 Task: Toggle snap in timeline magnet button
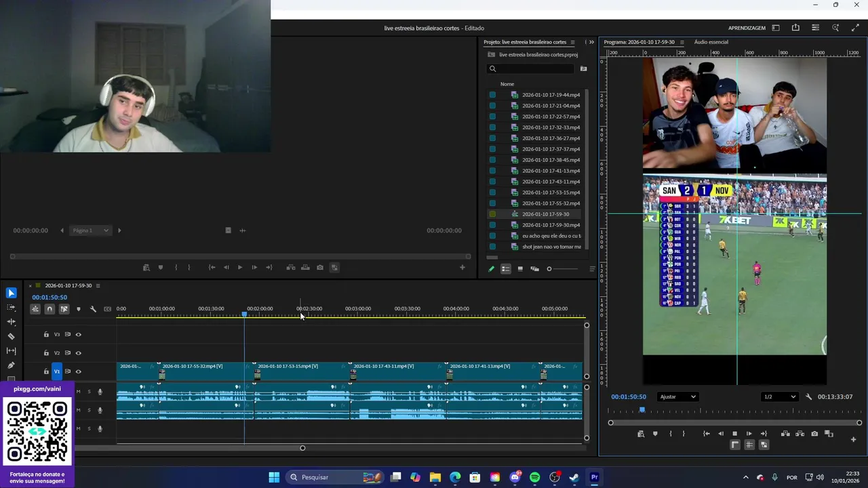click(50, 309)
